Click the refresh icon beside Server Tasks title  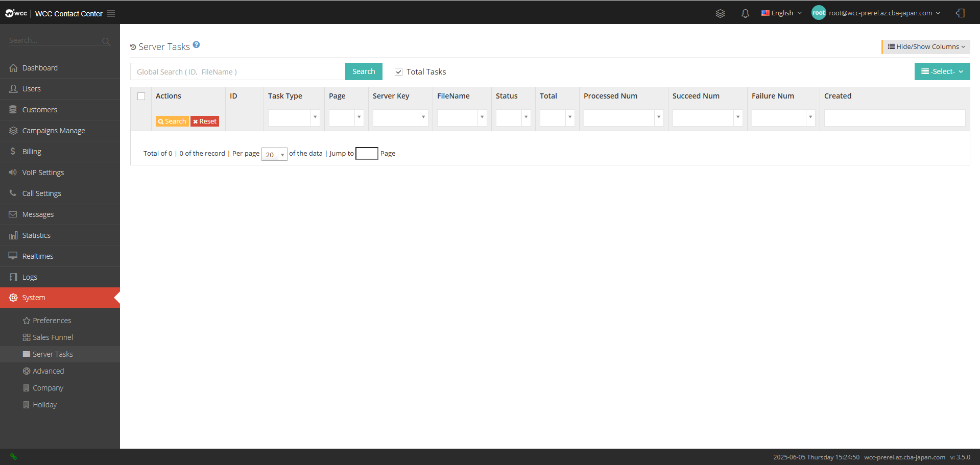[x=133, y=47]
